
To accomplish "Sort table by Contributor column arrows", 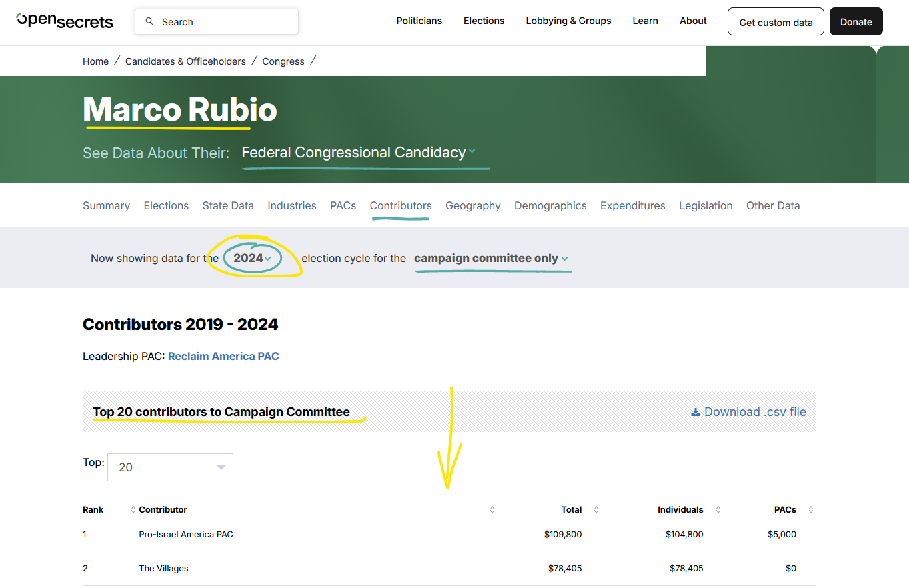I will click(x=492, y=510).
